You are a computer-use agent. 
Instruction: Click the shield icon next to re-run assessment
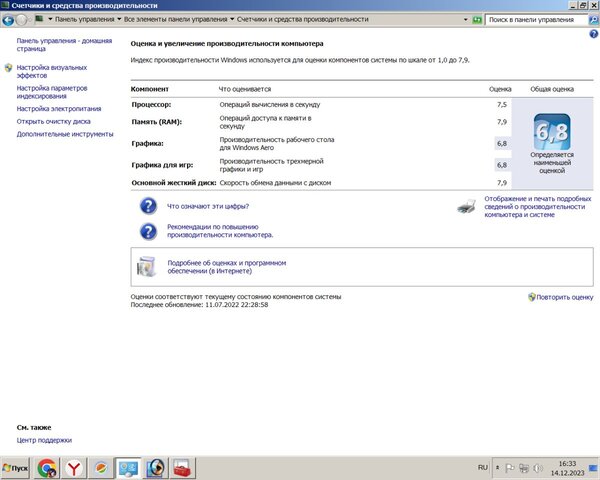(x=530, y=297)
